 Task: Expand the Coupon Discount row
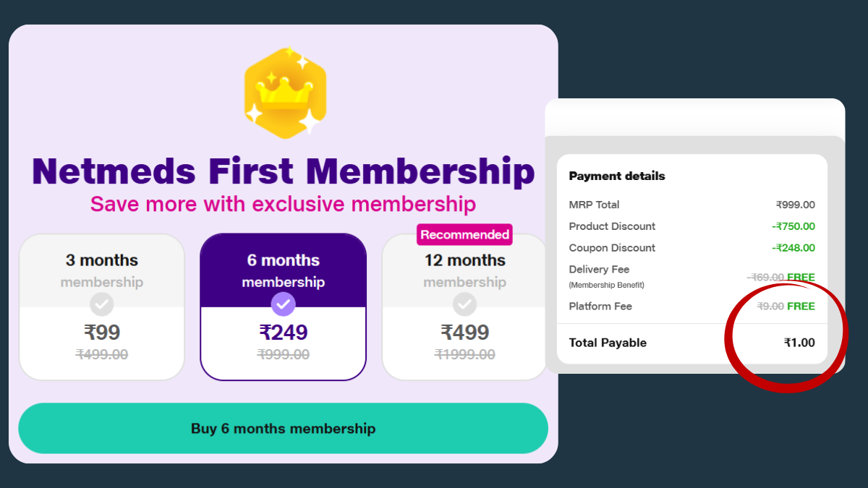[x=612, y=247]
